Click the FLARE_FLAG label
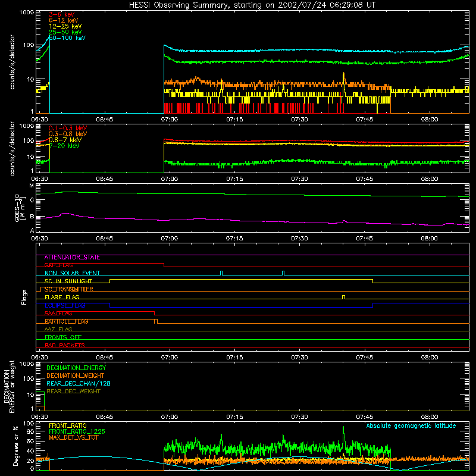 tap(62, 297)
